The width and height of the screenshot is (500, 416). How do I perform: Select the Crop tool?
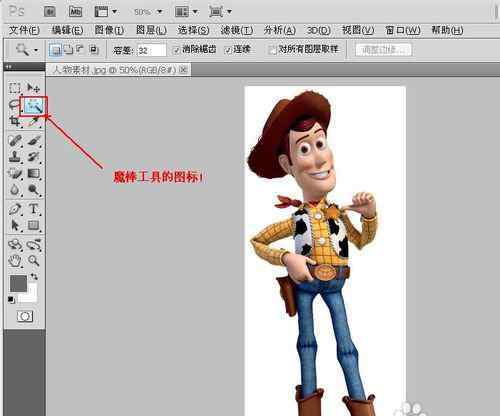click(15, 121)
